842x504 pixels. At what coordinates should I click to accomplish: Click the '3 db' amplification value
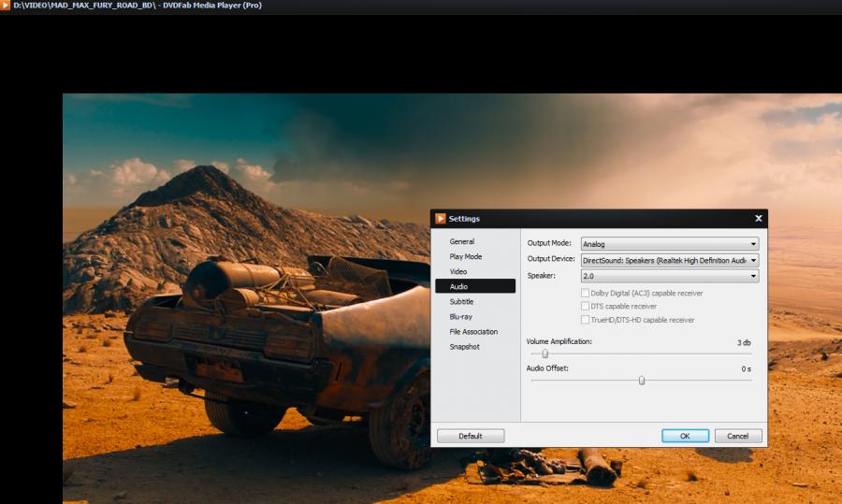pos(744,342)
